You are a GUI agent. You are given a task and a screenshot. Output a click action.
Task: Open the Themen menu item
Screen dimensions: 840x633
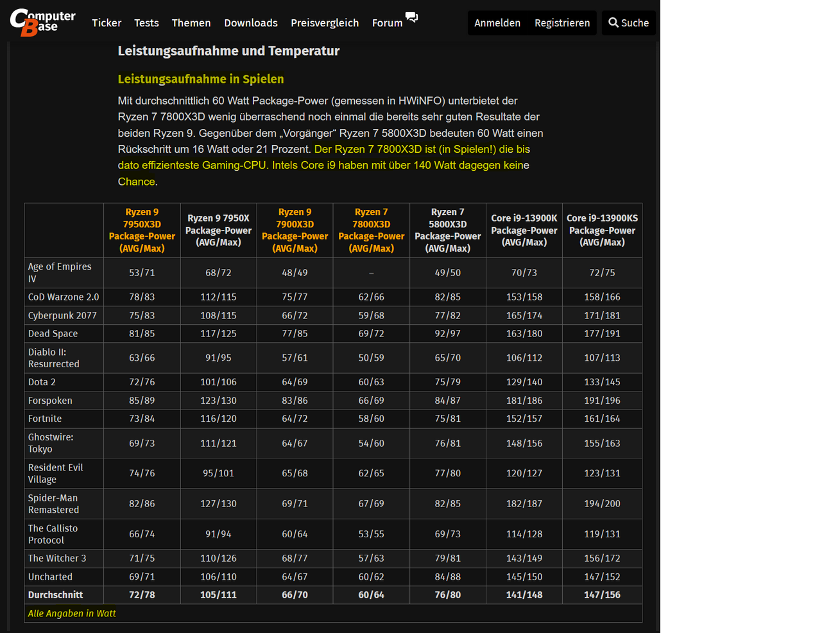coord(191,23)
